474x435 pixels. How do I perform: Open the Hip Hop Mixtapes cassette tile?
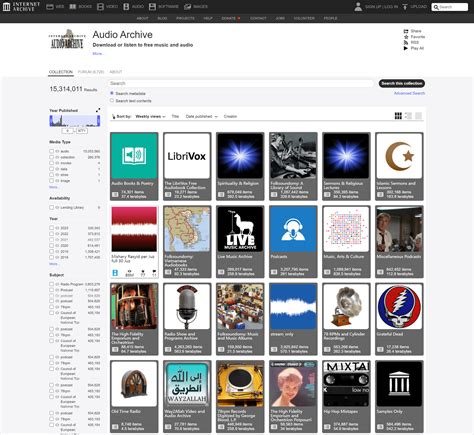(x=346, y=396)
